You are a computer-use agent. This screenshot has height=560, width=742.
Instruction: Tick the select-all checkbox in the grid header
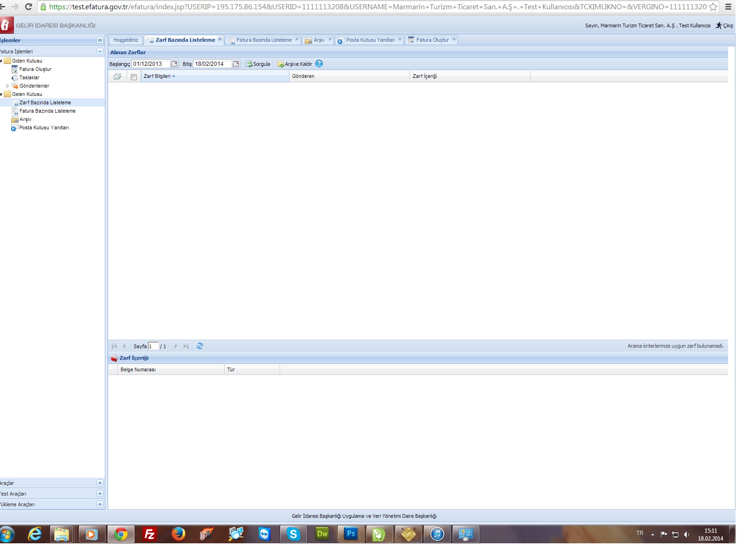click(134, 77)
